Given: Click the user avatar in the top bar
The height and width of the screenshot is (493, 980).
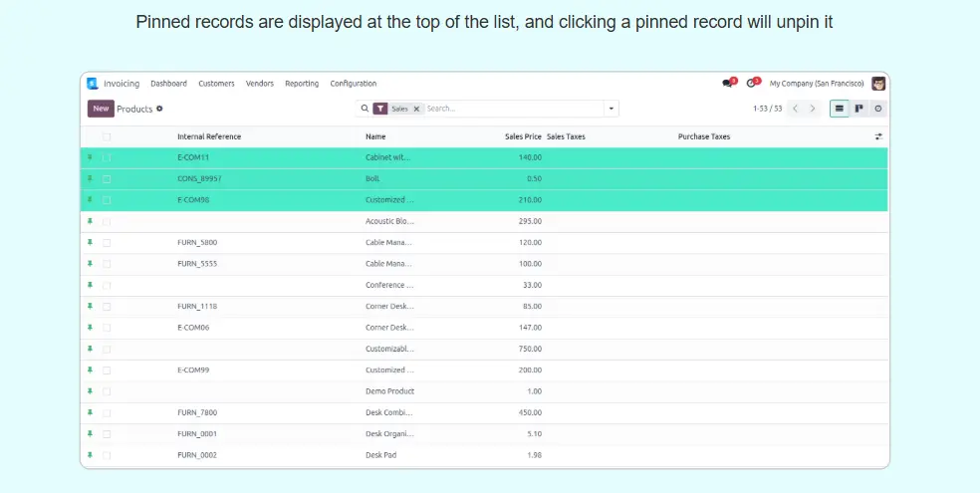Looking at the screenshot, I should (x=878, y=84).
